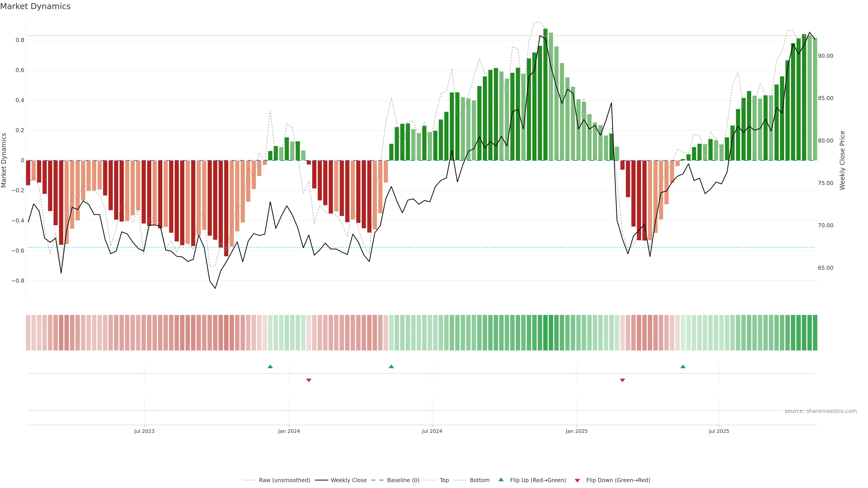
Task: Click the red flip-down triangle near January 2024
Action: (x=309, y=380)
